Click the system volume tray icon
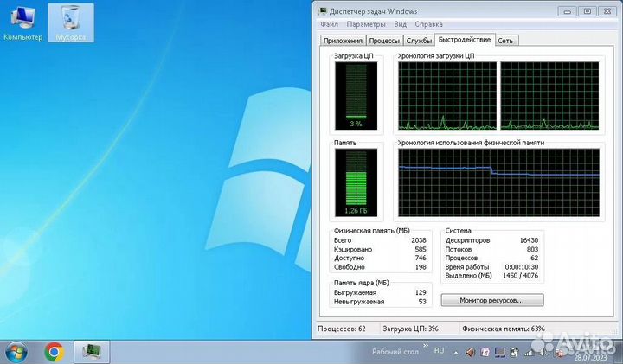Screen dimensions: 623x364 tap(543, 353)
